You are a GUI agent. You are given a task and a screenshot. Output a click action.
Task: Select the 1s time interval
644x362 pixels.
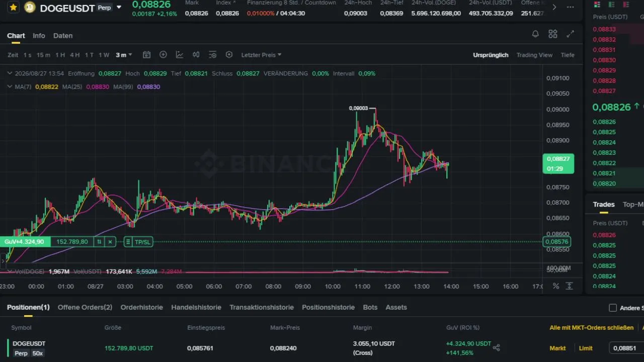pyautogui.click(x=27, y=55)
